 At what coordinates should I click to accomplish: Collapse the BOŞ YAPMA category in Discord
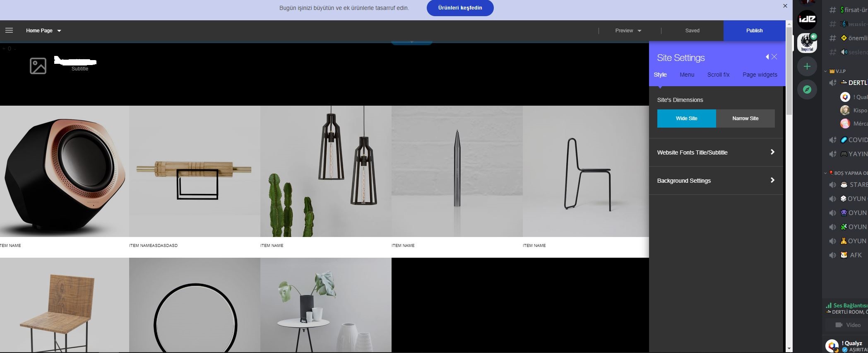pos(846,173)
